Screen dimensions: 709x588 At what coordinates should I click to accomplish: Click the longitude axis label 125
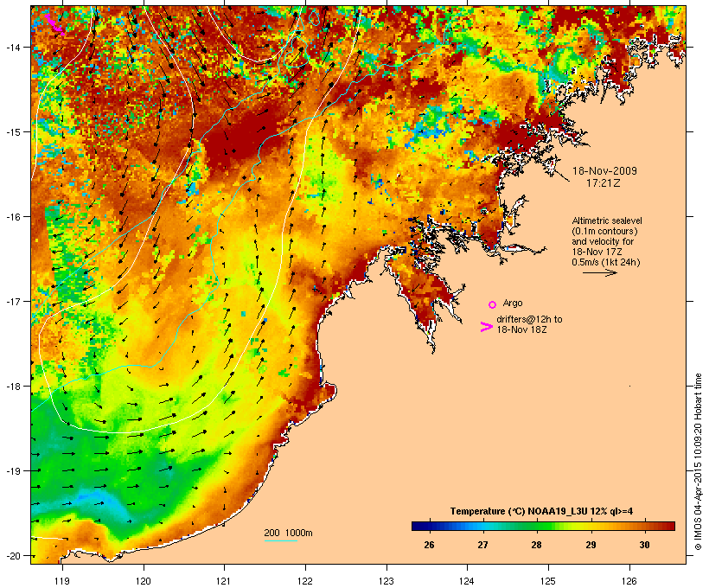point(548,581)
